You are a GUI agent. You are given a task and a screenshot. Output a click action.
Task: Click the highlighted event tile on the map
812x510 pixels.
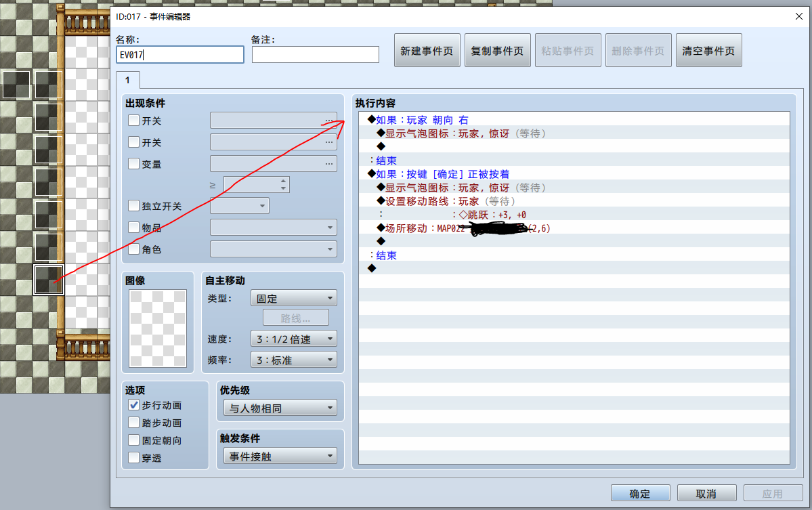click(48, 280)
